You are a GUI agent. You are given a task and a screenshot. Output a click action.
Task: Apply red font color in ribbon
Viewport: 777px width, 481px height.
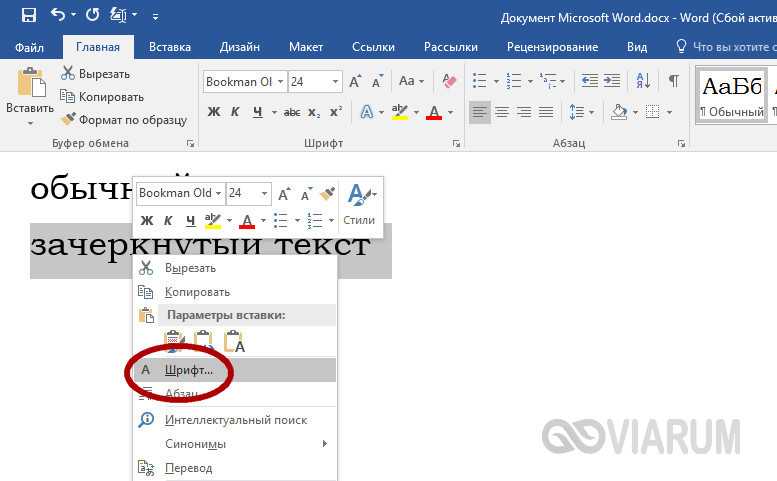(x=434, y=112)
